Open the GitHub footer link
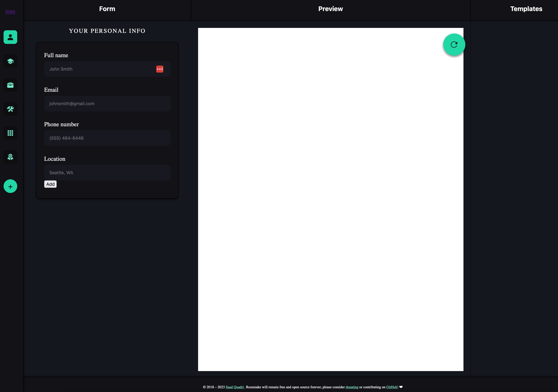Viewport: 558px width, 392px height. tap(392, 387)
